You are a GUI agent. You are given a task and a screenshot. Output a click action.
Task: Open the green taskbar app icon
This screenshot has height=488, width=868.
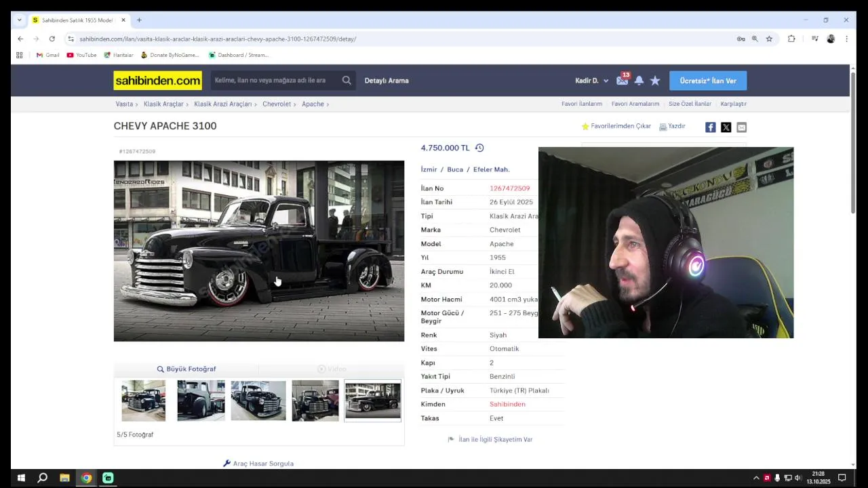click(108, 478)
